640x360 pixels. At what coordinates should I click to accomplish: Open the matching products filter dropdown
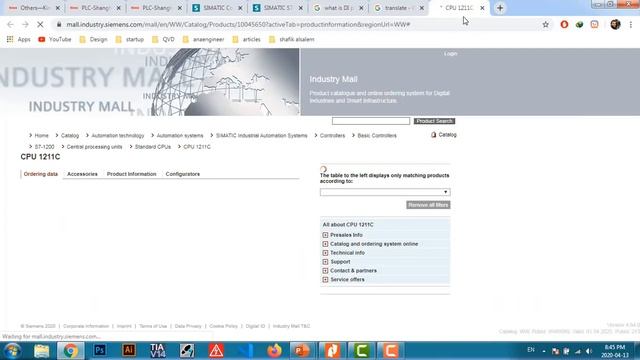385,192
